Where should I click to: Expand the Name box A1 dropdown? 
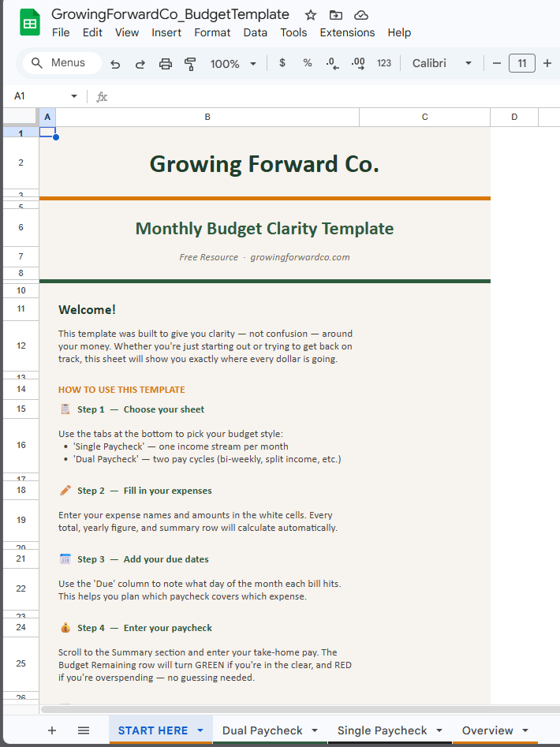click(74, 96)
